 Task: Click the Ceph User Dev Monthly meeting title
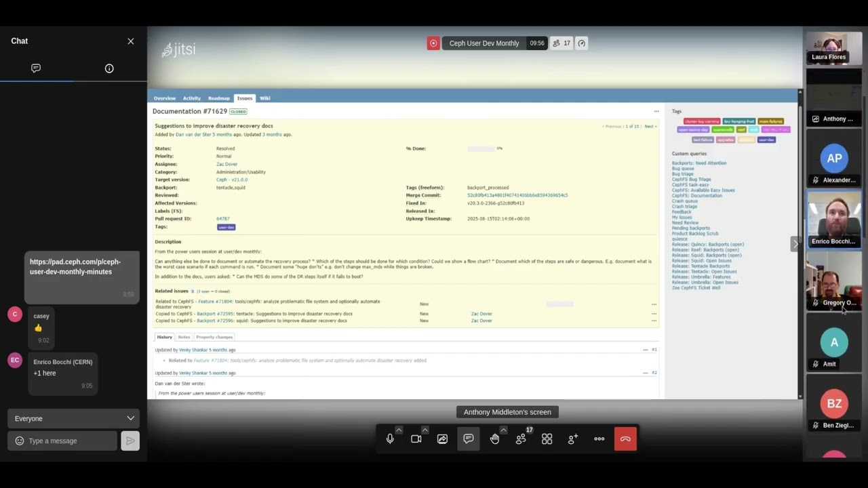pyautogui.click(x=484, y=43)
